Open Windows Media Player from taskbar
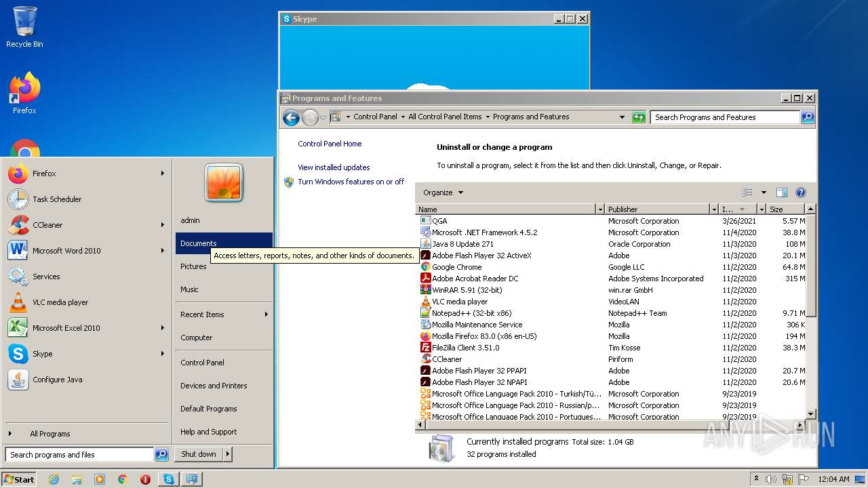Image resolution: width=868 pixels, height=488 pixels. click(100, 479)
